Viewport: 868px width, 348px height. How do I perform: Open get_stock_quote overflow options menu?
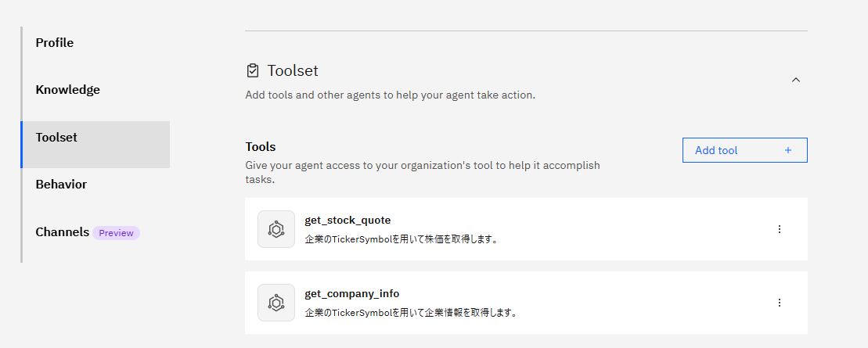(779, 229)
